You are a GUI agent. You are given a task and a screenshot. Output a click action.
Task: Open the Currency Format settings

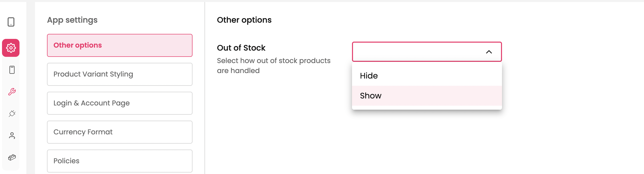point(119,132)
